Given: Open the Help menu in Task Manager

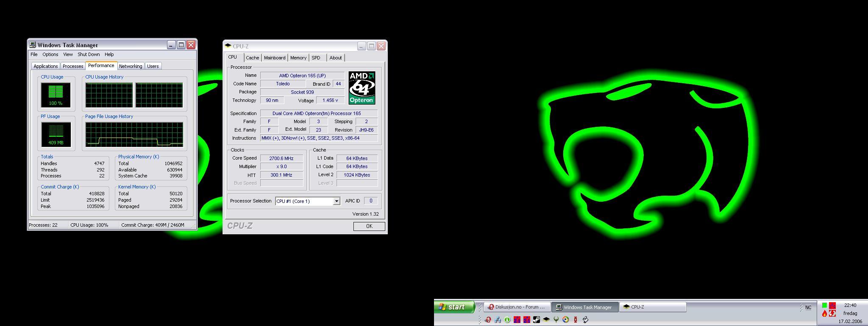Looking at the screenshot, I should pyautogui.click(x=109, y=54).
